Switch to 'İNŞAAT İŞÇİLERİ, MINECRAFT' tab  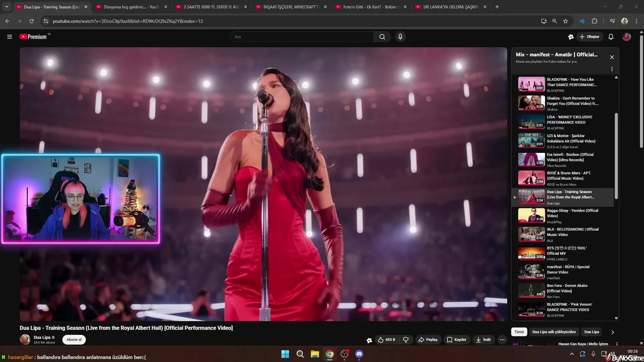(x=291, y=7)
